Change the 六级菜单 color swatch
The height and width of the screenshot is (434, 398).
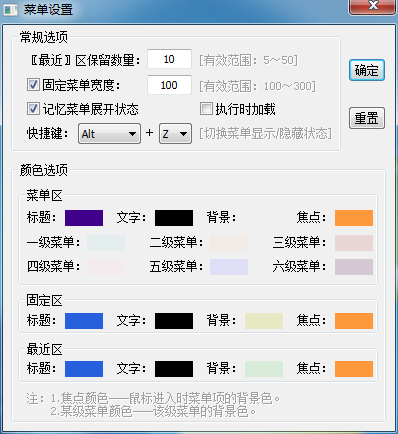coord(354,267)
